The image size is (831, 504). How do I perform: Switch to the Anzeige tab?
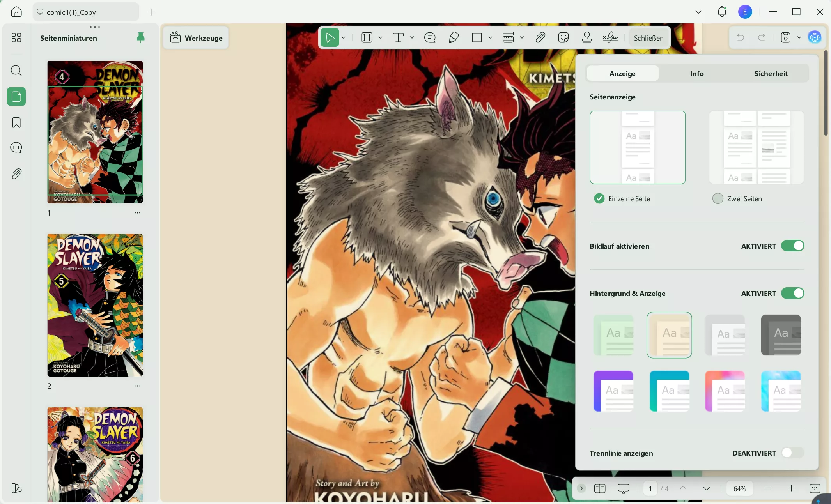(x=622, y=73)
